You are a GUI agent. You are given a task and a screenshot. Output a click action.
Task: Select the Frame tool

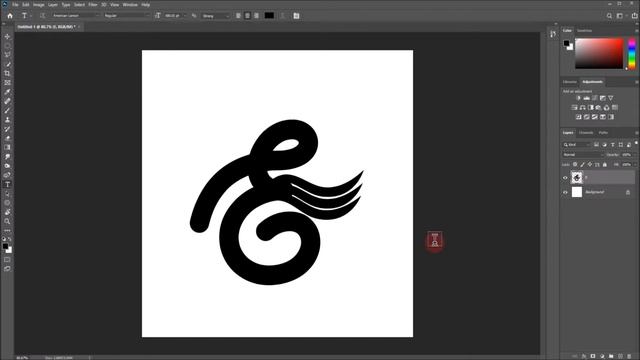[7, 83]
